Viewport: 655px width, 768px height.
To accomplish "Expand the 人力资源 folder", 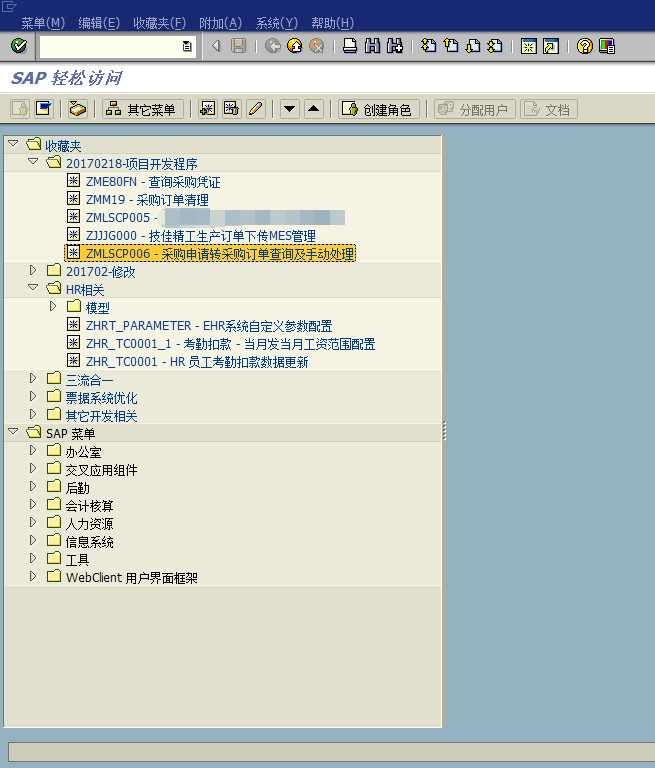I will point(33,522).
